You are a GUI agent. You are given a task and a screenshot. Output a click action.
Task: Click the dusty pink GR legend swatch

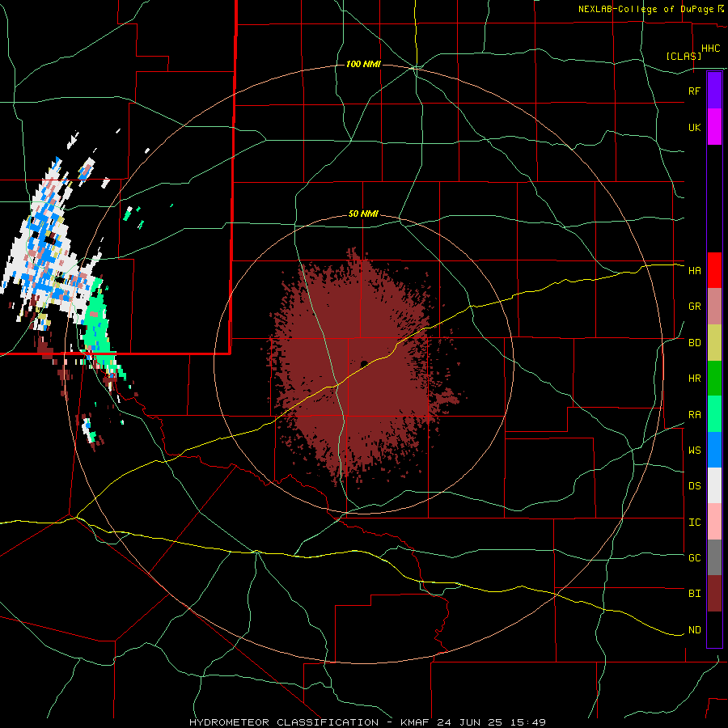pos(714,306)
